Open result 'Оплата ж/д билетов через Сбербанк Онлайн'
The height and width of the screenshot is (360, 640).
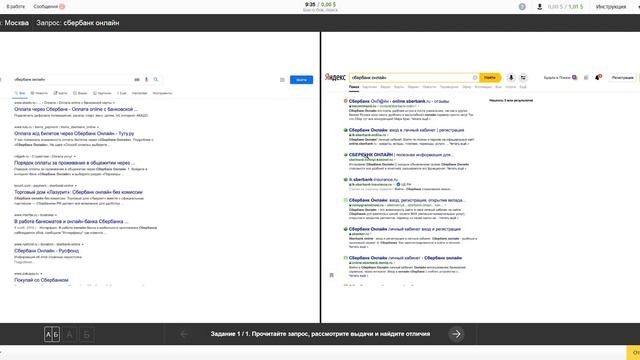pos(74,133)
